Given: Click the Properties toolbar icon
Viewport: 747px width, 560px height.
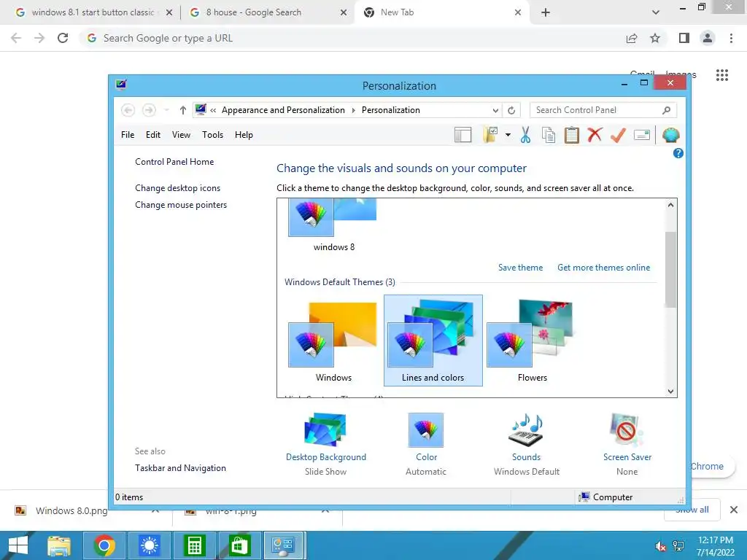Looking at the screenshot, I should (642, 135).
